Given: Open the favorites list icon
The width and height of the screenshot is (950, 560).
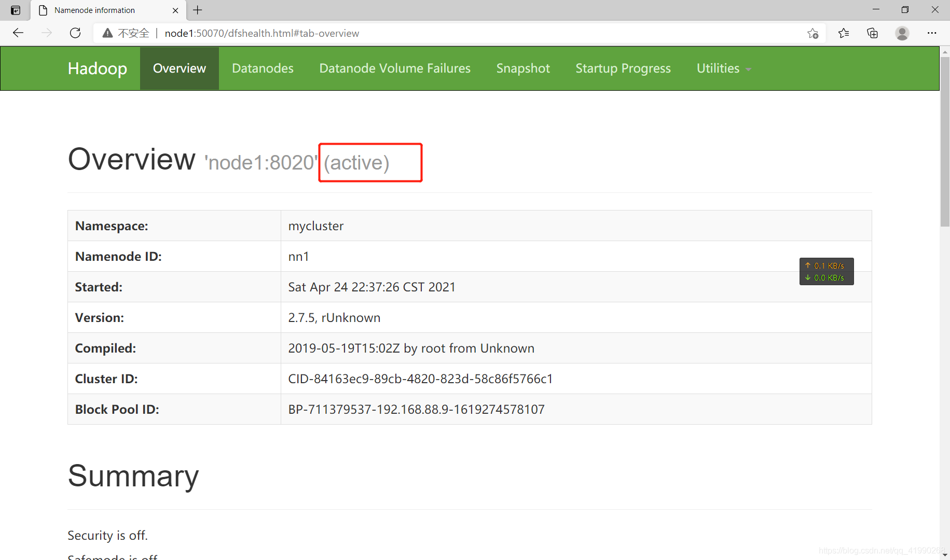Looking at the screenshot, I should tap(844, 33).
